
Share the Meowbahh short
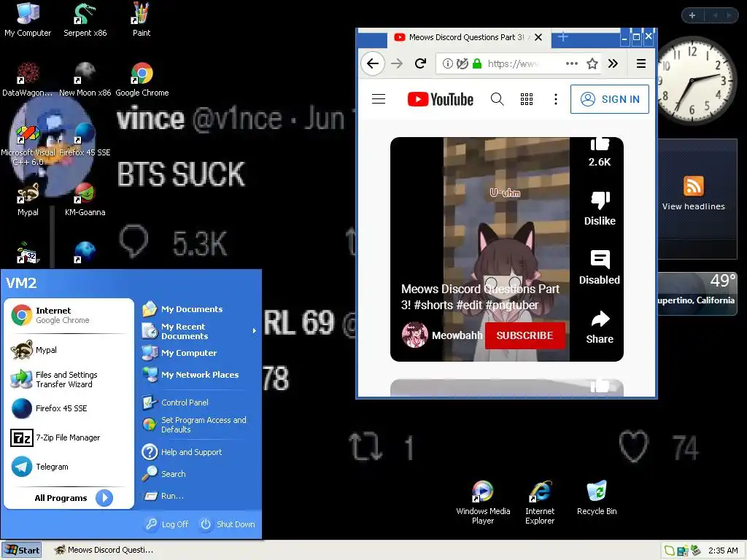pos(600,327)
